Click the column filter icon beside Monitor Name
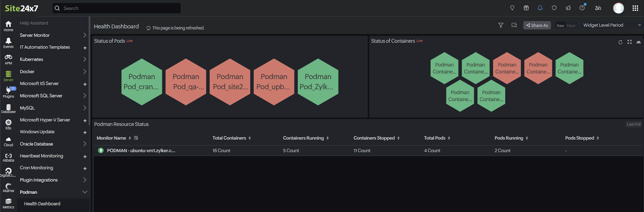The width and height of the screenshot is (644, 212). point(136,138)
